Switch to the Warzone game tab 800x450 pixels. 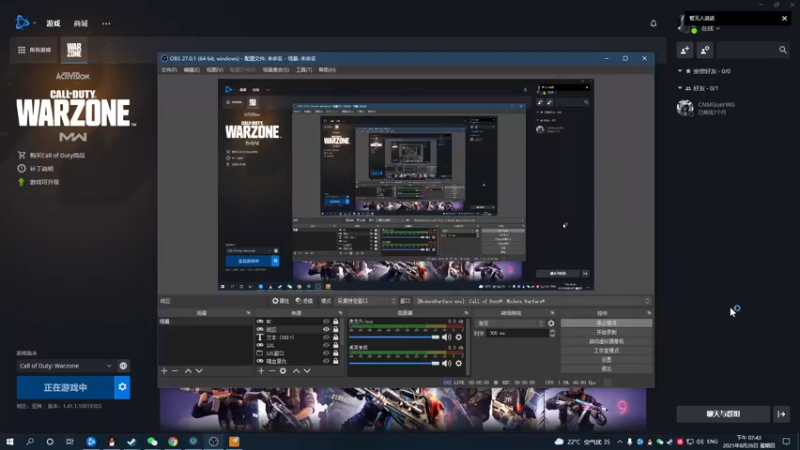[x=74, y=50]
